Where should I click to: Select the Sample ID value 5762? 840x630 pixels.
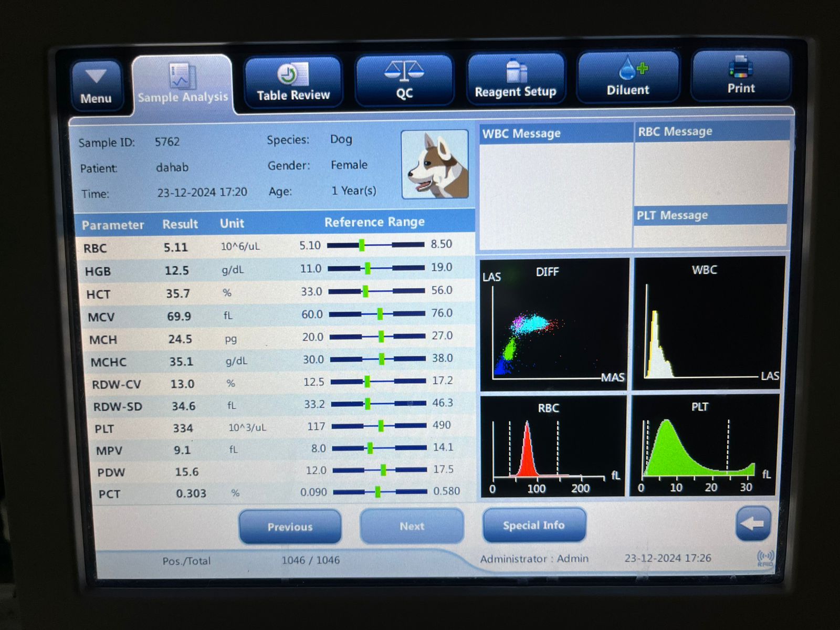click(167, 142)
